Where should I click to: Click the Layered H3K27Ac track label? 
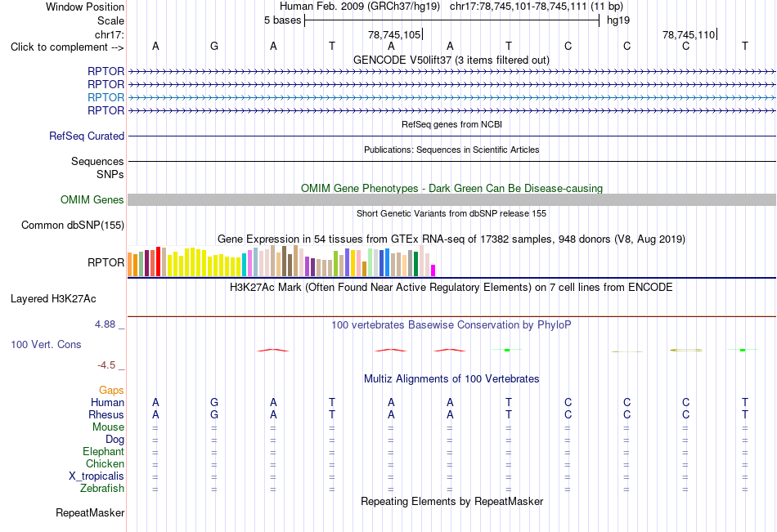(x=53, y=299)
